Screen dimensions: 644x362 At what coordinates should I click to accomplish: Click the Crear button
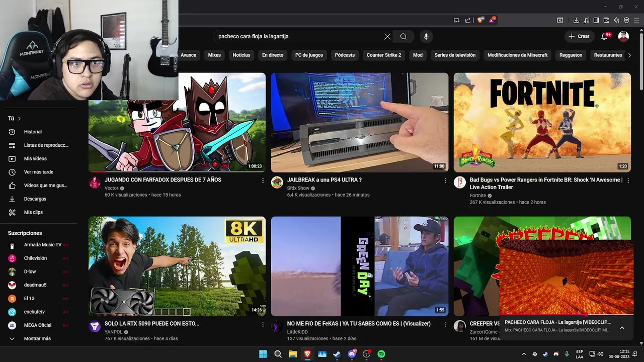pyautogui.click(x=579, y=36)
